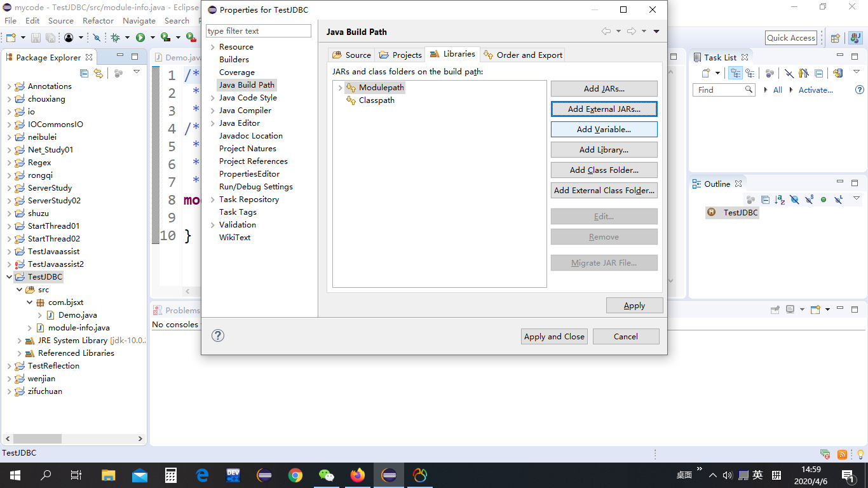The height and width of the screenshot is (488, 868).
Task: Open Package Explorer View Menu dropdown triangle
Action: [x=137, y=72]
